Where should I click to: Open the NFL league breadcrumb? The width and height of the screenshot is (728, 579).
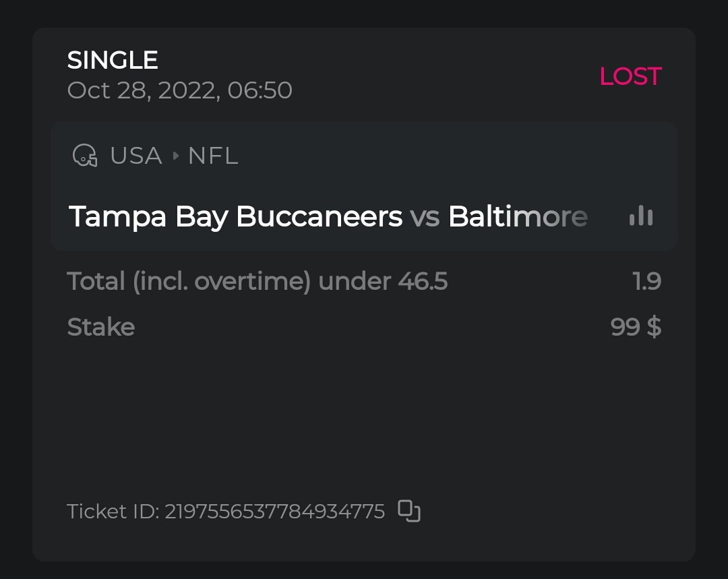pos(212,156)
